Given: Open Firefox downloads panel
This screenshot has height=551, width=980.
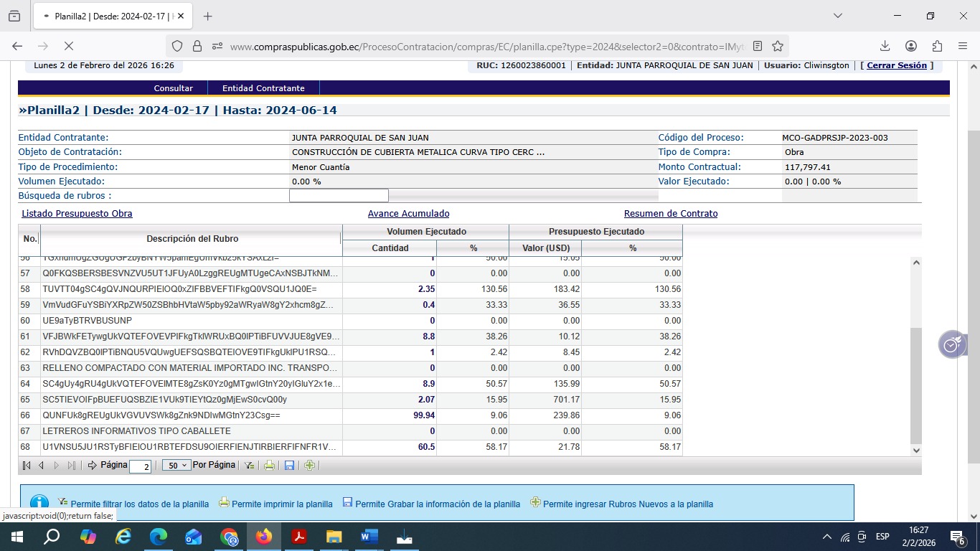Looking at the screenshot, I should [x=885, y=46].
